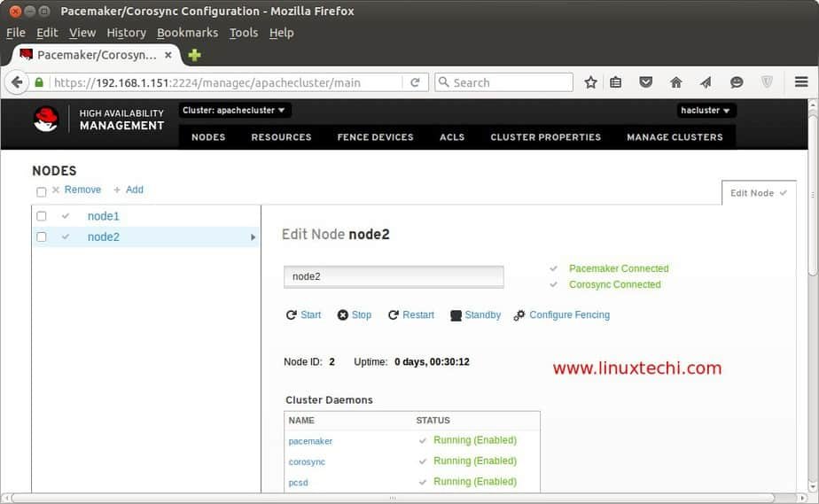Click the Remove X icon
This screenshot has height=504, width=819.
tap(56, 190)
